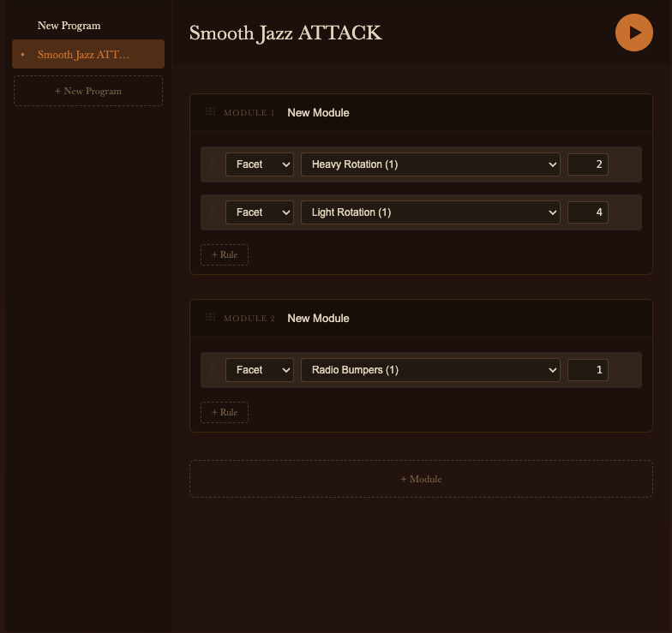Edit the Module 2 name New Module

click(318, 319)
